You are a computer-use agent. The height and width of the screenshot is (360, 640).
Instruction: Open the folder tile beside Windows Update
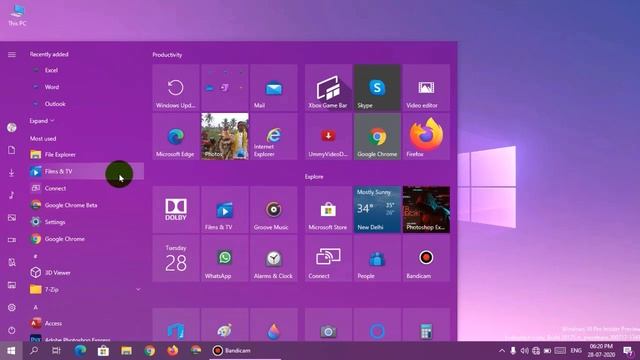[225, 87]
